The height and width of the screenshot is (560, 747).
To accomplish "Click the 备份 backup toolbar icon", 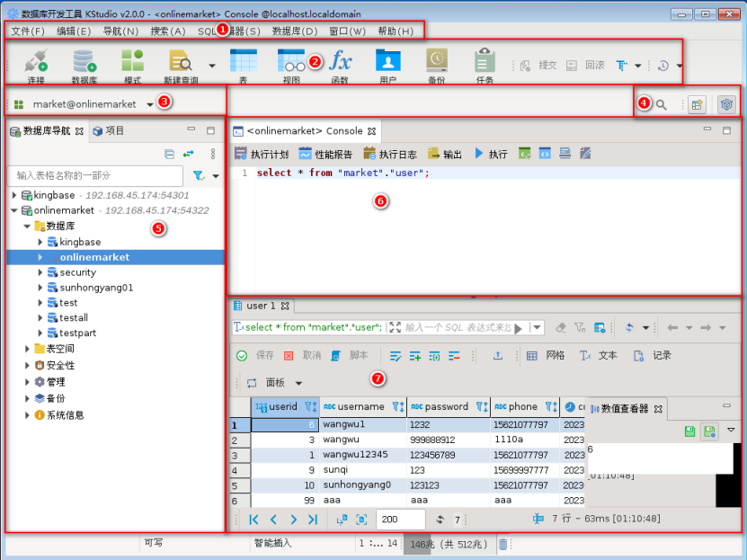I will tap(436, 66).
